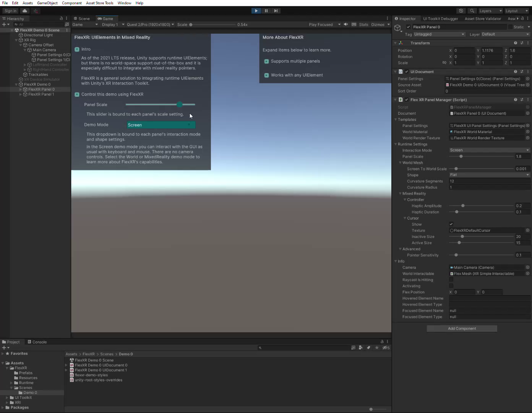
Task: Toggle constrained proportions link icon for Scale
Action: (444, 63)
